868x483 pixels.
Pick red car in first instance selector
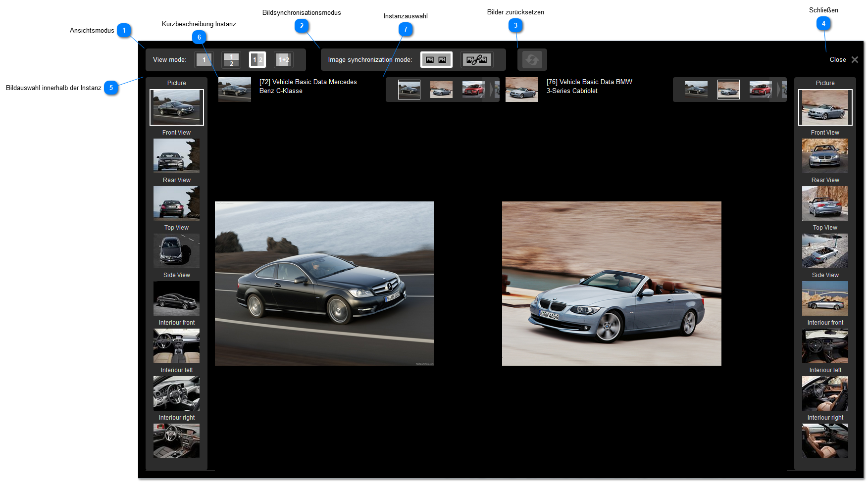tap(473, 90)
